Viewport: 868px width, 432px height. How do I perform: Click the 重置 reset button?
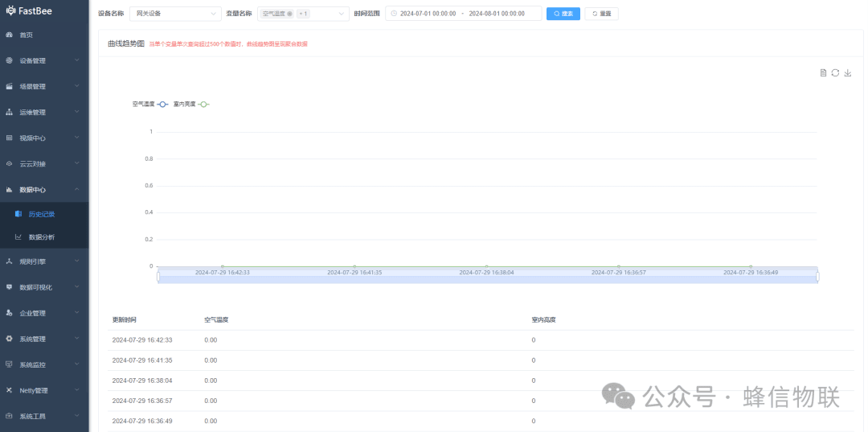click(601, 14)
